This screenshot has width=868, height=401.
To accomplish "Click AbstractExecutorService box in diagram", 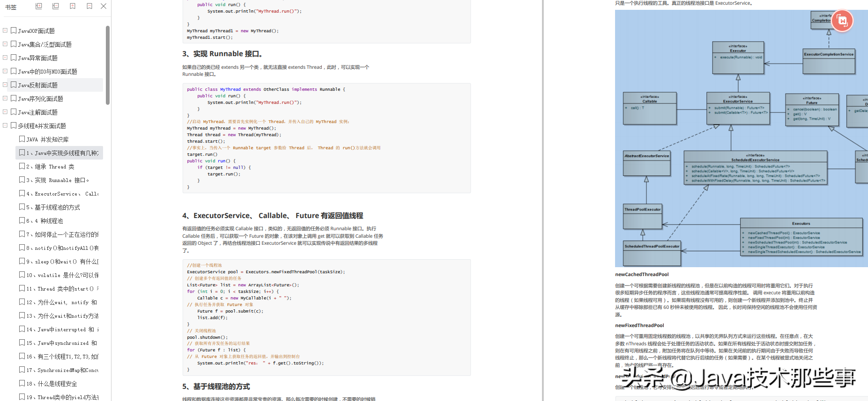I will (x=646, y=163).
